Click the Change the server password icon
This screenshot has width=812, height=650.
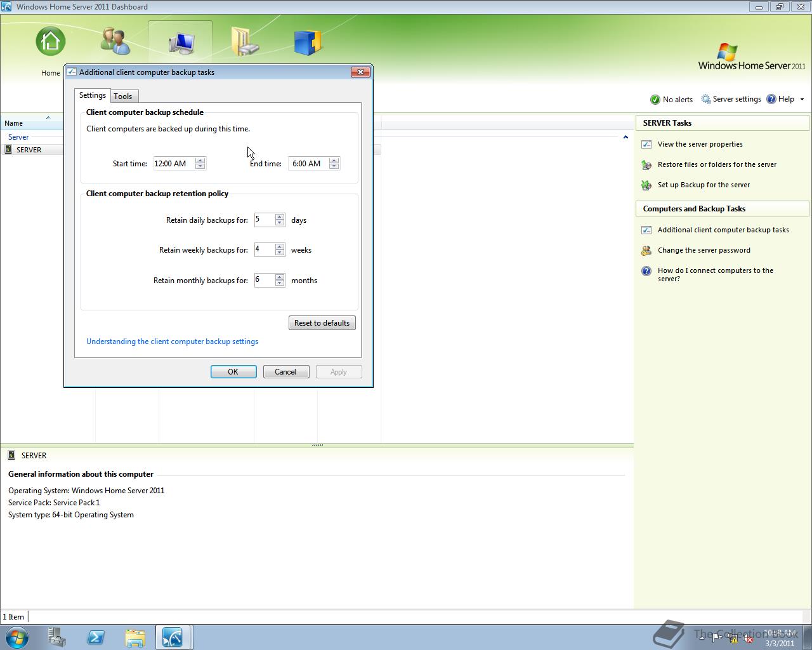click(646, 251)
